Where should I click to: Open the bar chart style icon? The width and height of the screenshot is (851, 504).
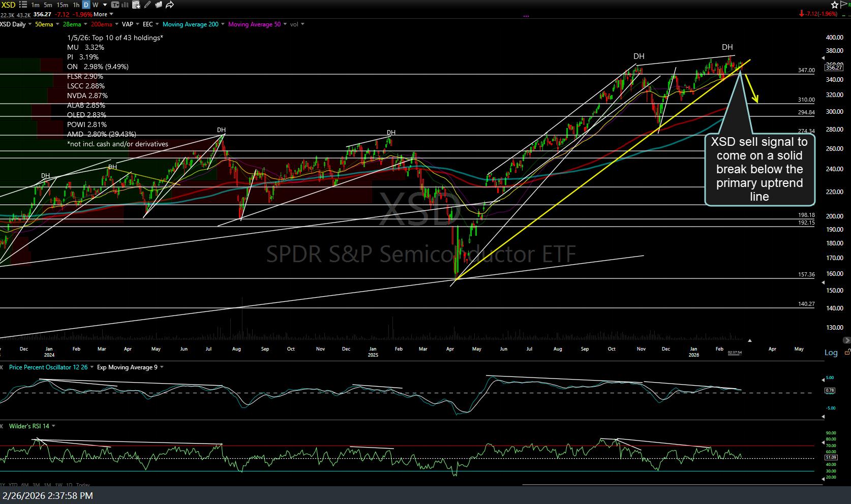tap(125, 5)
